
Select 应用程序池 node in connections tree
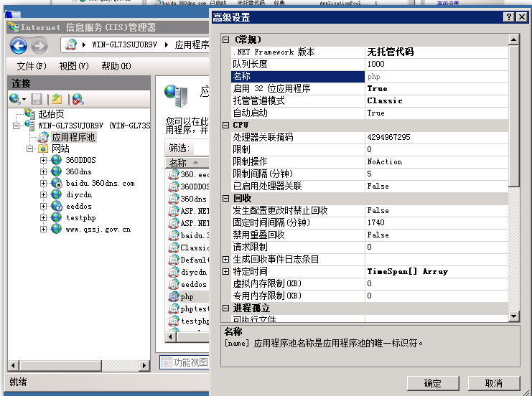click(x=73, y=137)
